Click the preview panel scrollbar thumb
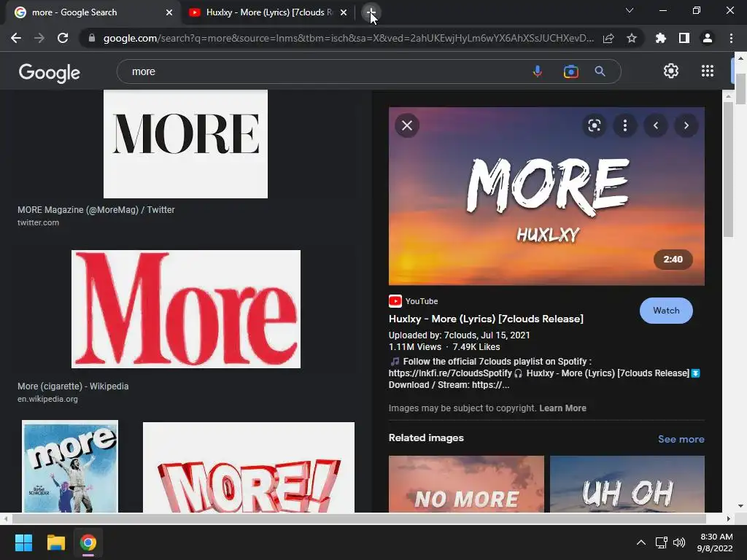 tap(728, 169)
